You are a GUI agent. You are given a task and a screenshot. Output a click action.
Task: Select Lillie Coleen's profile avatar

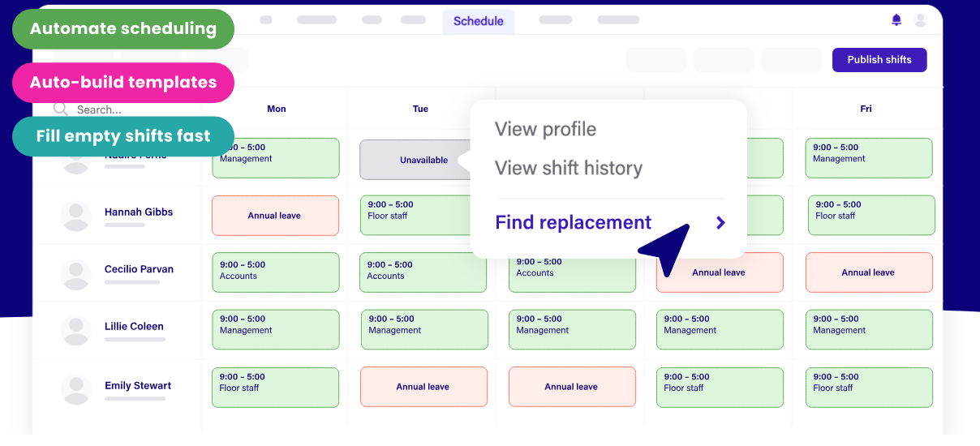tap(76, 331)
